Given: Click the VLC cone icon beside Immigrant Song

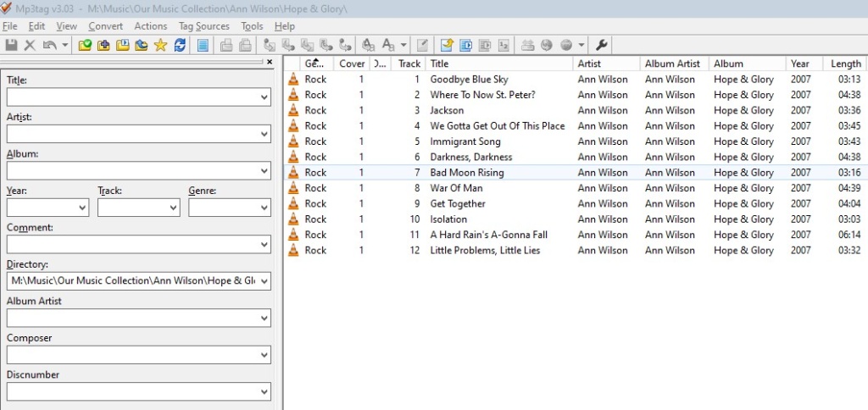Looking at the screenshot, I should tap(292, 141).
